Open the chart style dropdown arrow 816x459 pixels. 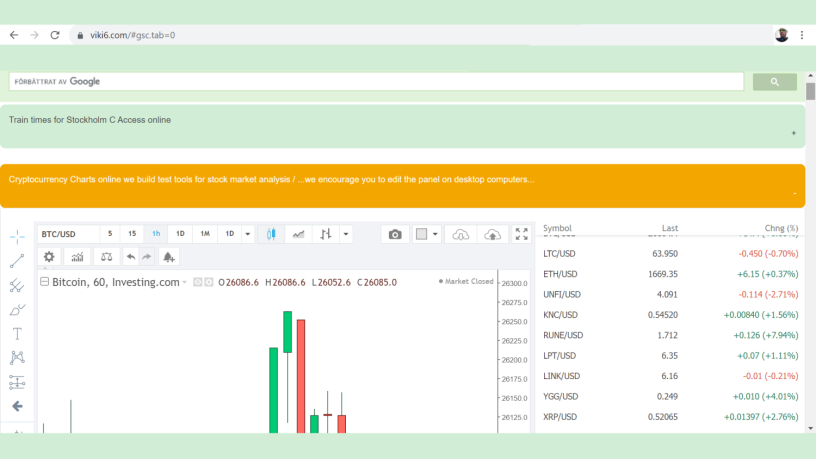click(x=346, y=234)
